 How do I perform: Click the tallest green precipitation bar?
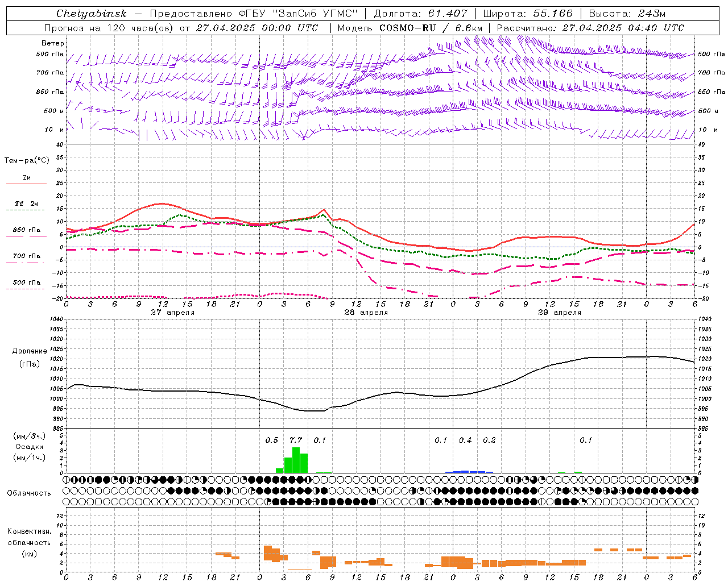(x=296, y=460)
